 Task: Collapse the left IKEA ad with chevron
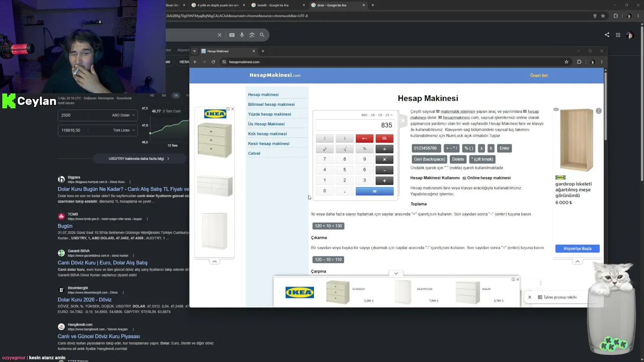pos(214,261)
